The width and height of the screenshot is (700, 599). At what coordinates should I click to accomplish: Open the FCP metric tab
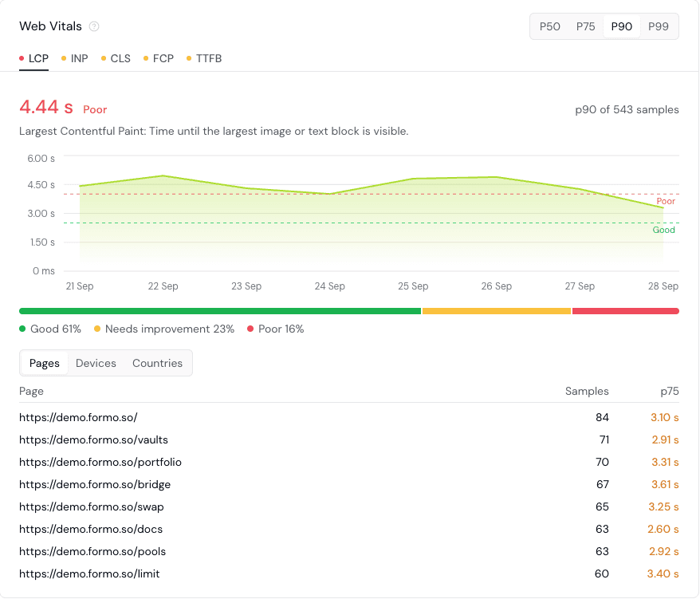pyautogui.click(x=159, y=58)
